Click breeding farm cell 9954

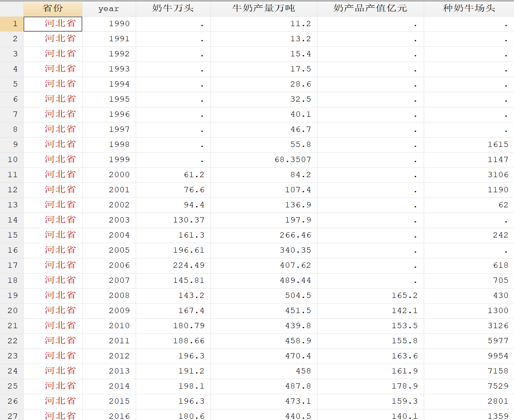click(469, 356)
